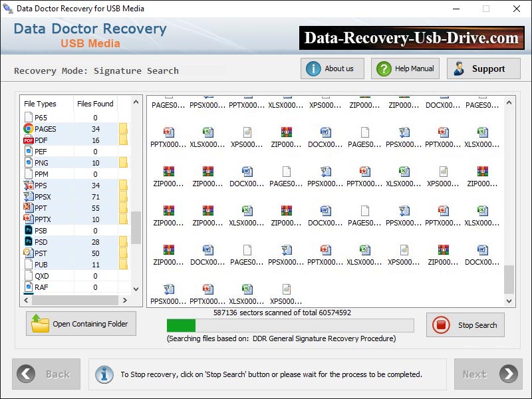
Task: Click the results pane scroll-up arrow
Action: pyautogui.click(x=509, y=103)
